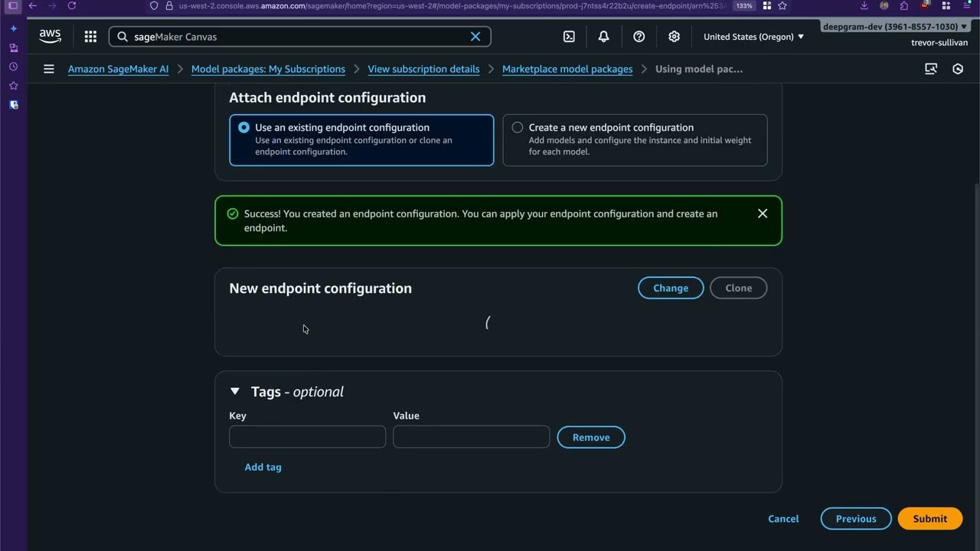980x551 pixels.
Task: Open the deepgram-dev account dropdown
Action: point(895,26)
